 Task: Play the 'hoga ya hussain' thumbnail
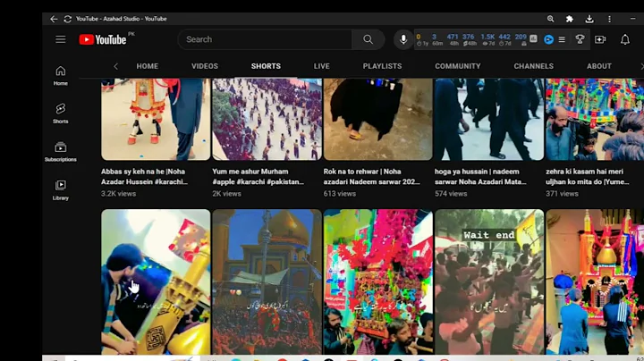pos(489,119)
